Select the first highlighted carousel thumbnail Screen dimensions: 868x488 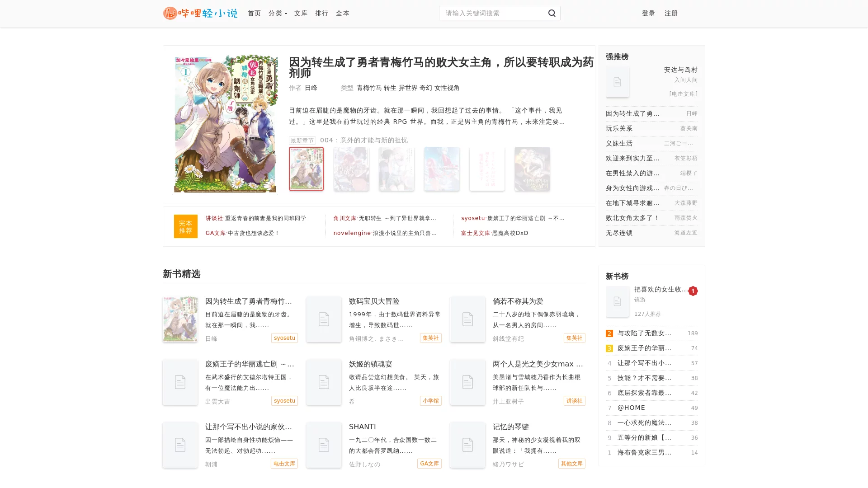(306, 169)
